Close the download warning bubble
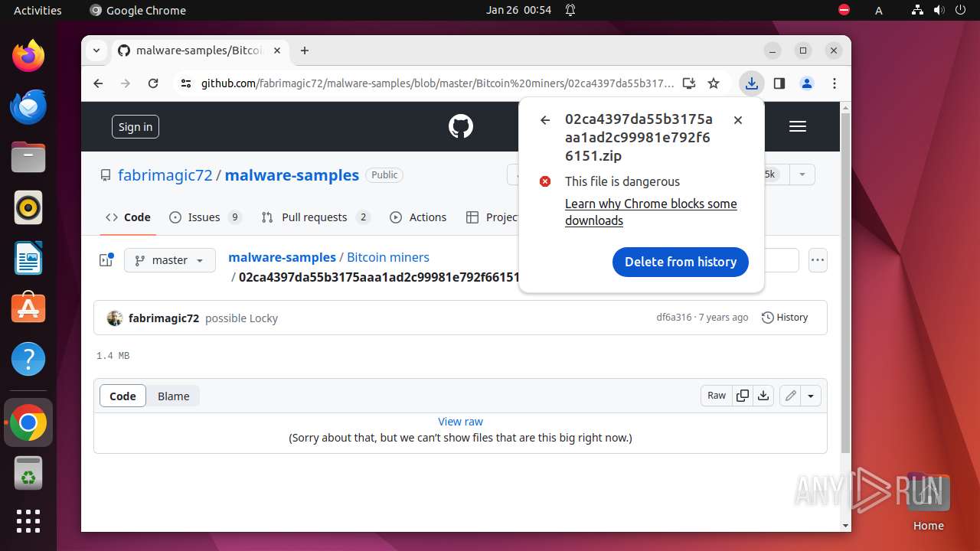This screenshot has height=551, width=980. click(738, 120)
